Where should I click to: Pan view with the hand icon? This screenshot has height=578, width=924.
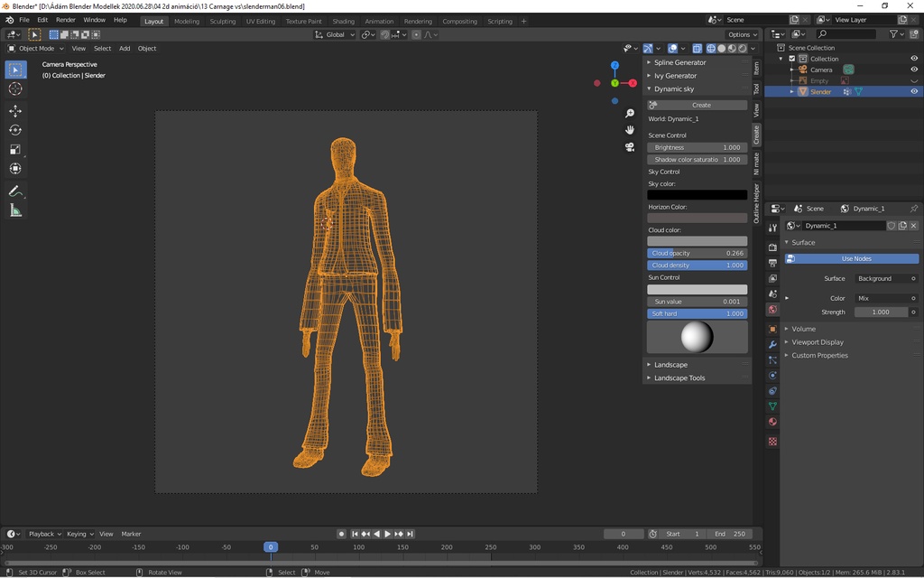(629, 130)
